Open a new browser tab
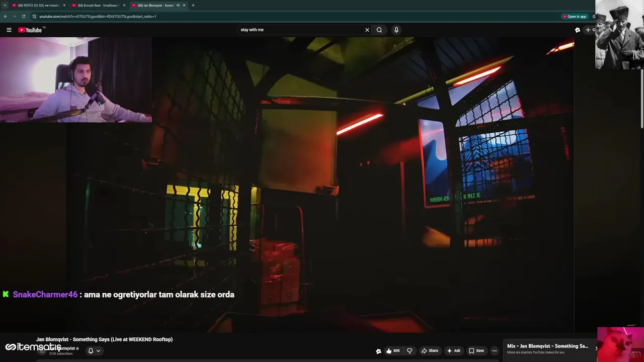 (193, 5)
